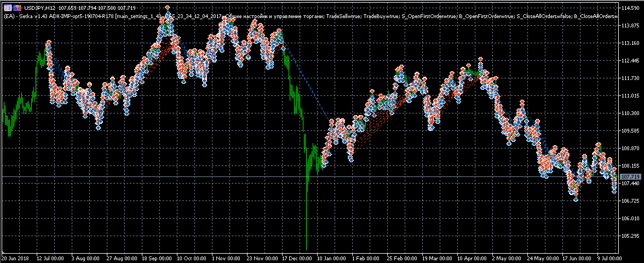This screenshot has height=263, width=644.
Task: Click the 25 Feb 00:00 time label
Action: 401,259
